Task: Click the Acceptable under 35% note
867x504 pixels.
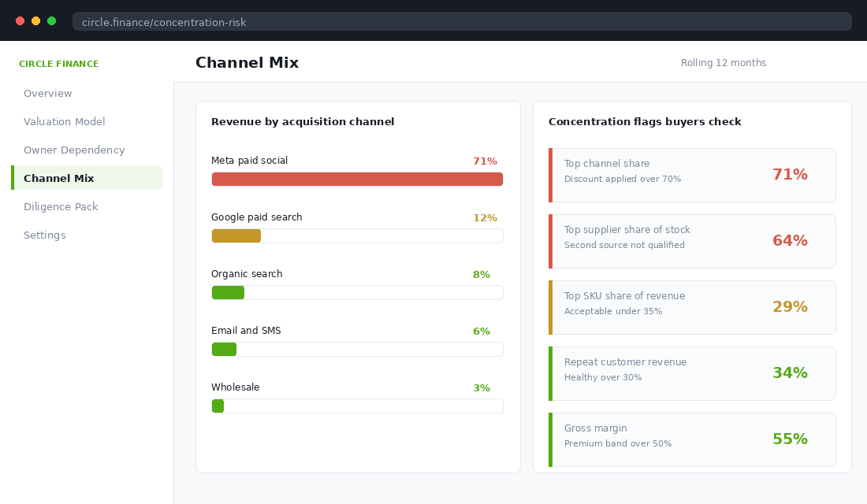Action: click(x=613, y=311)
